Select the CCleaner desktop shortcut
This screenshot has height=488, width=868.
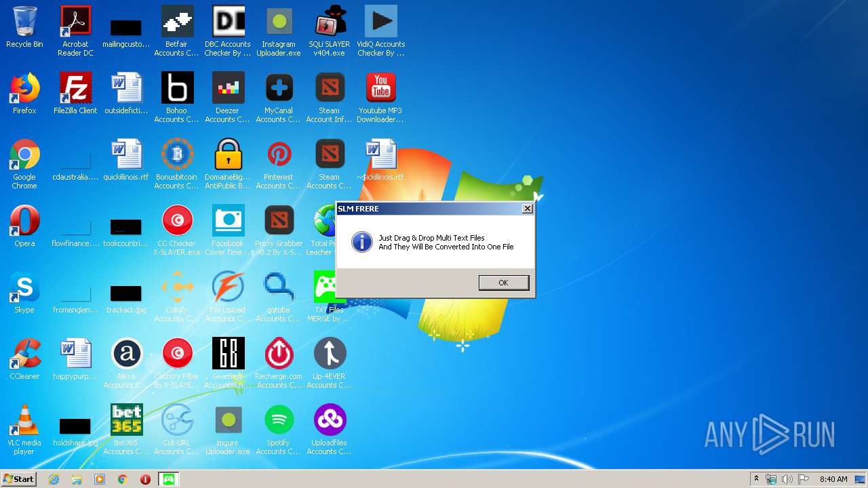(24, 359)
